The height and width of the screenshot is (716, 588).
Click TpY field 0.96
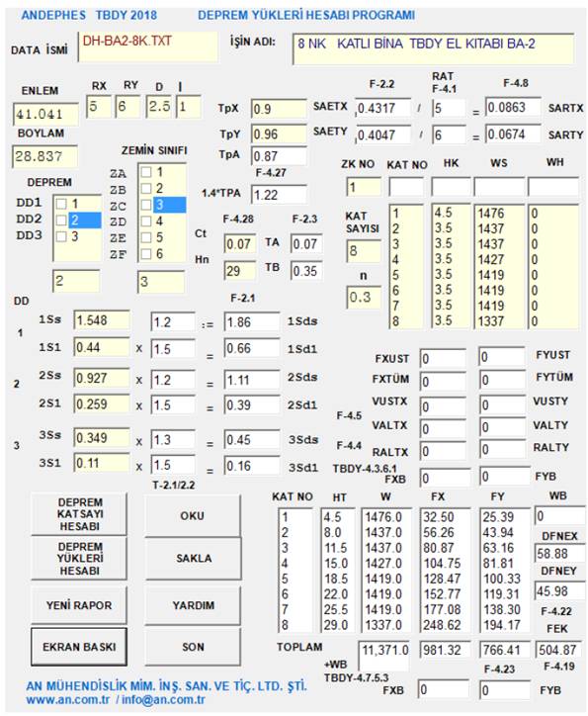point(279,134)
